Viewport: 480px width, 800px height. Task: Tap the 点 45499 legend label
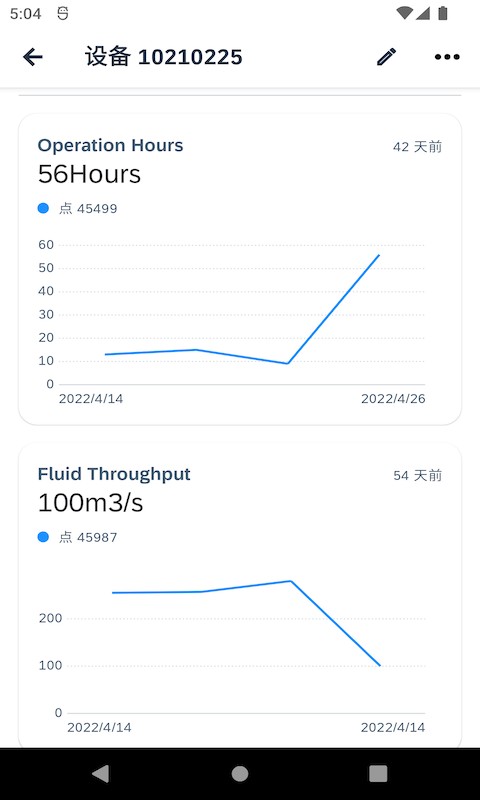(x=88, y=209)
